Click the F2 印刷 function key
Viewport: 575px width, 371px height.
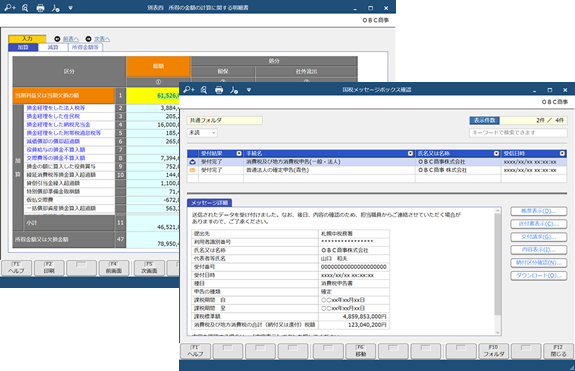(x=49, y=268)
